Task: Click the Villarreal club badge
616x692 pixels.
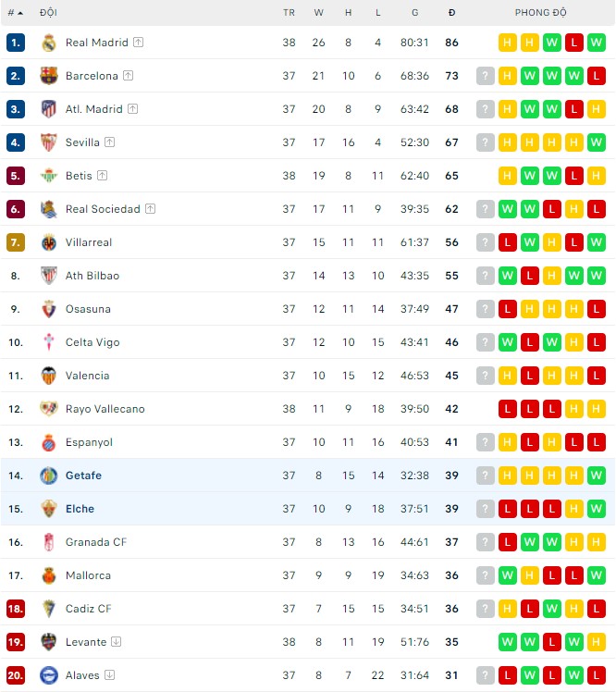Action: (x=49, y=242)
